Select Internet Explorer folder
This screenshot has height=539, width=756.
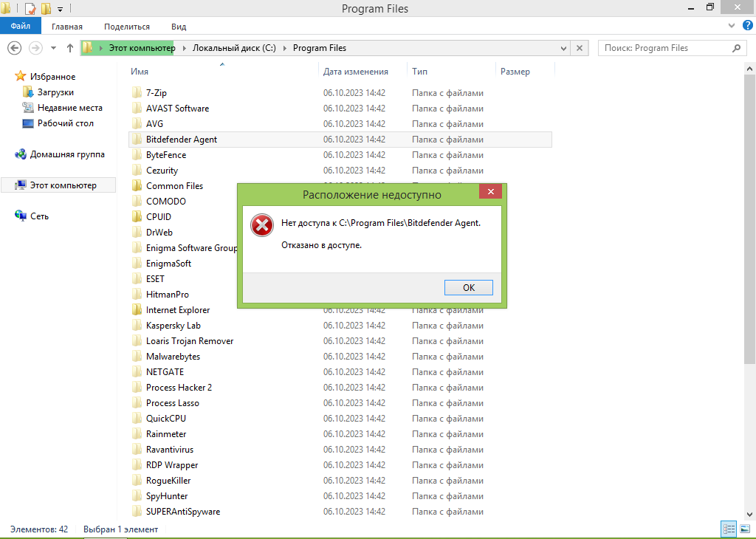point(178,310)
